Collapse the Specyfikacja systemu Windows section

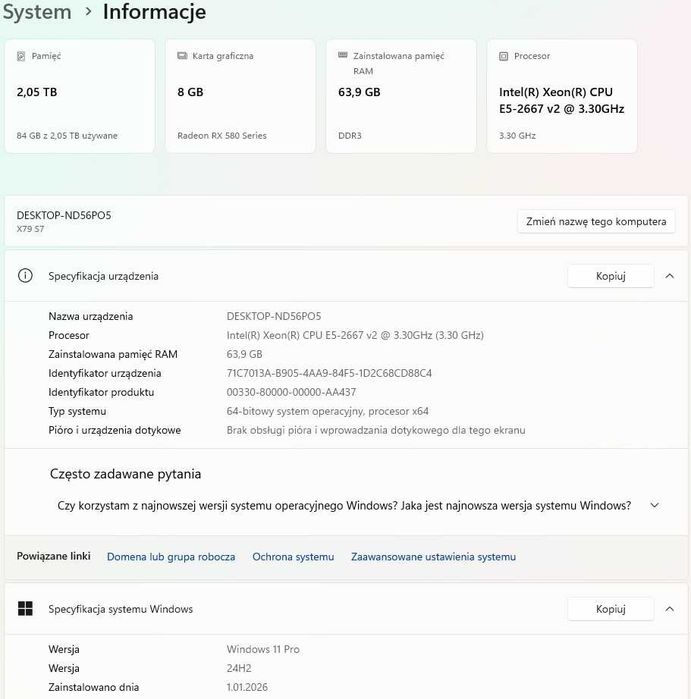pos(669,609)
